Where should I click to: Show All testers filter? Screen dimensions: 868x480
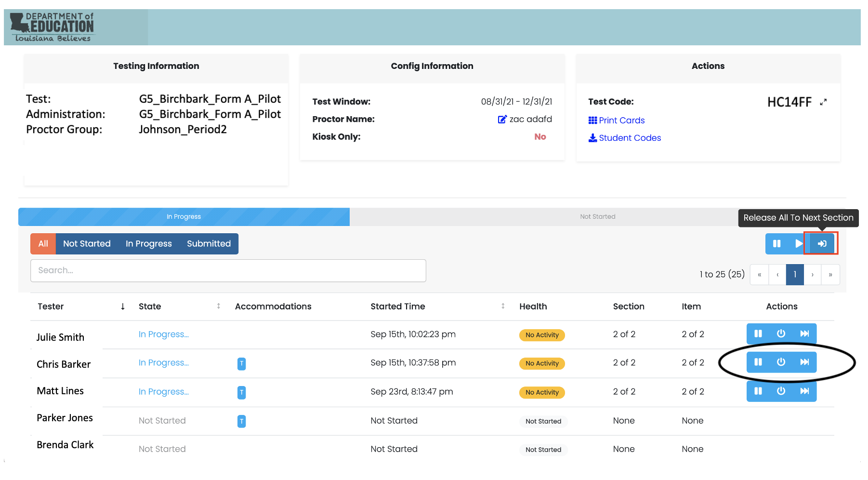click(x=43, y=244)
